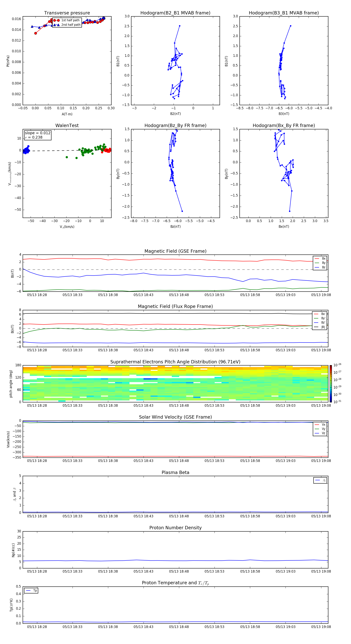Click the blue triangle marker for 2nd half path
Viewport: 351px width, 644px height.
pyautogui.click(x=56, y=25)
